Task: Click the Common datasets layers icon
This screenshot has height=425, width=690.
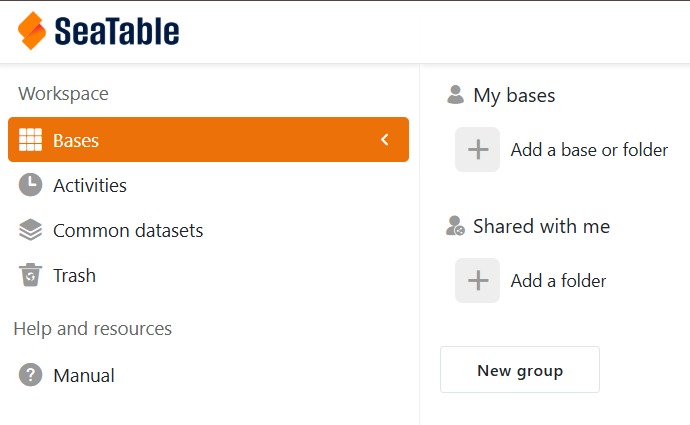Action: (x=30, y=230)
